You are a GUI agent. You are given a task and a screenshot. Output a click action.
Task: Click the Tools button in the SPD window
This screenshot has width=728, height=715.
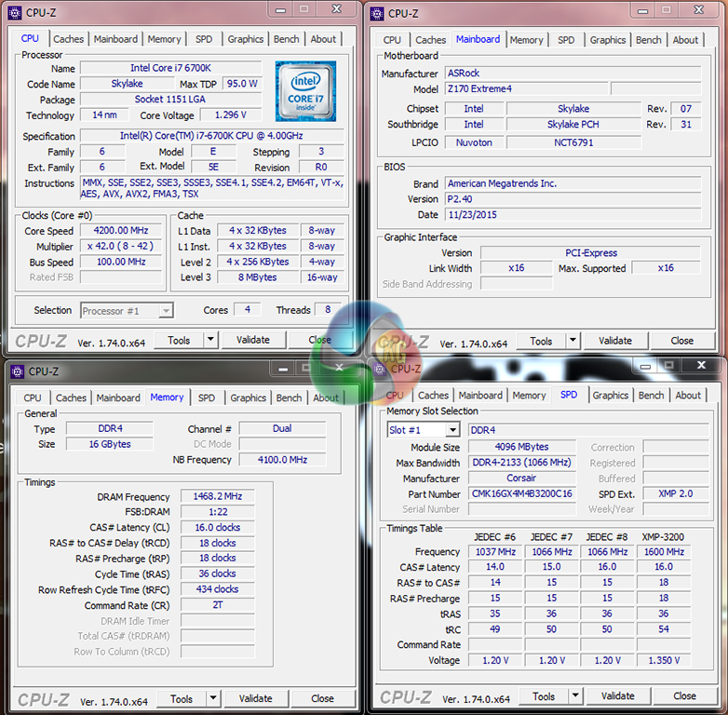point(544,696)
